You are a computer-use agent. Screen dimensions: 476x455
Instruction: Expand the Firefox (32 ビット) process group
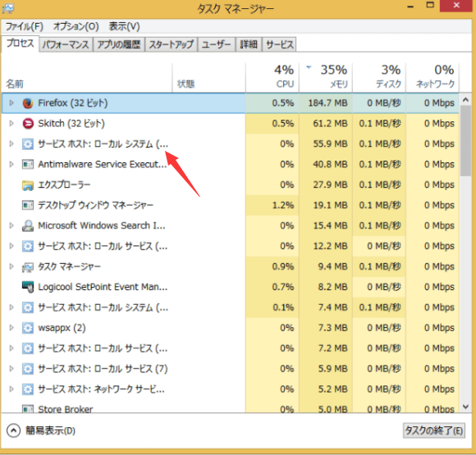point(11,102)
